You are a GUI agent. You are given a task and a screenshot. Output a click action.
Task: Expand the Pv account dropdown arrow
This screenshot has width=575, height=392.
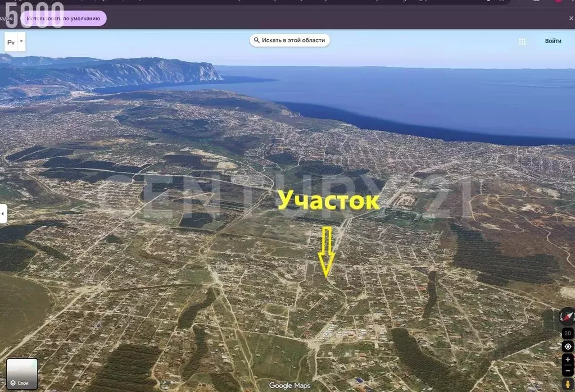21,40
